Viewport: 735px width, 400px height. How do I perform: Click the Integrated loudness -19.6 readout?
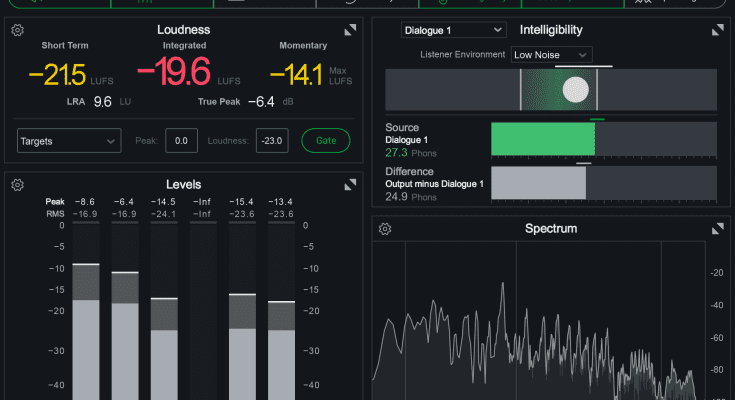175,72
